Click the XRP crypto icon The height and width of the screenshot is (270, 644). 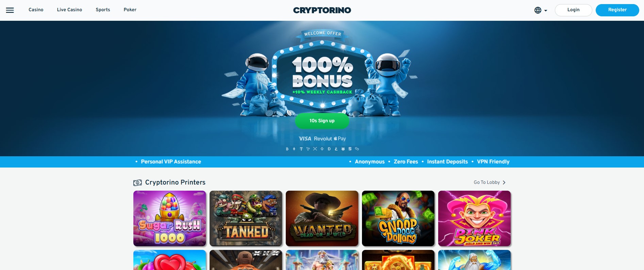point(315,149)
